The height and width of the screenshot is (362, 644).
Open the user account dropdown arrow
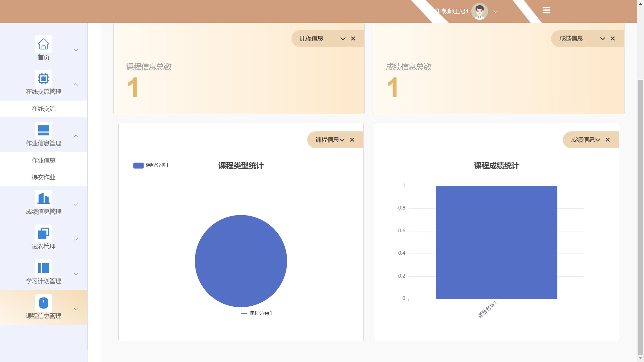(x=495, y=12)
